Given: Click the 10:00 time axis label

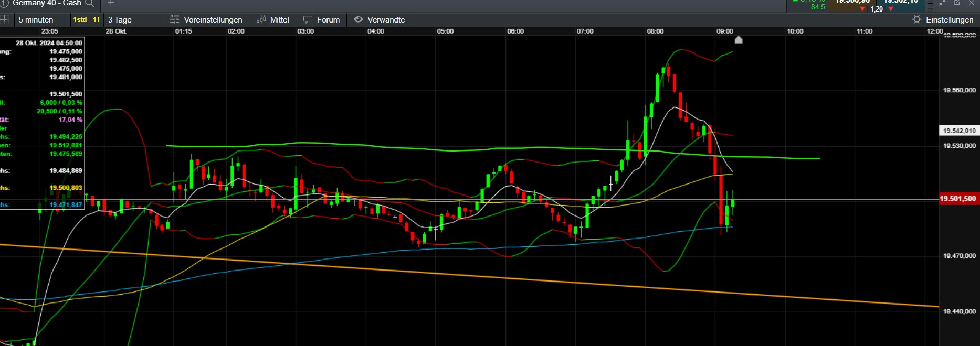Looking at the screenshot, I should point(795,31).
